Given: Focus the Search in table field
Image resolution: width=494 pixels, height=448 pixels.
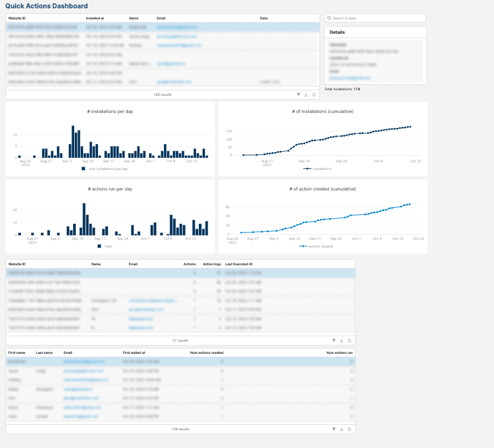Looking at the screenshot, I should [375, 18].
